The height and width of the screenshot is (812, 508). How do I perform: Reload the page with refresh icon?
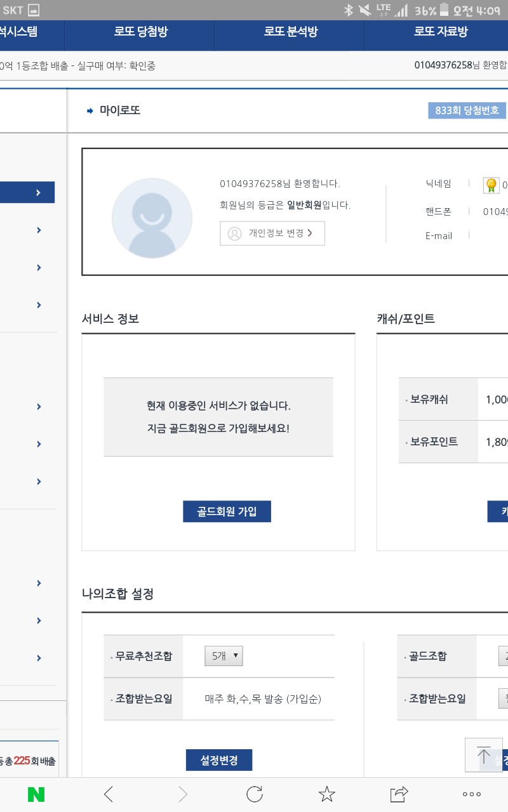pos(255,794)
